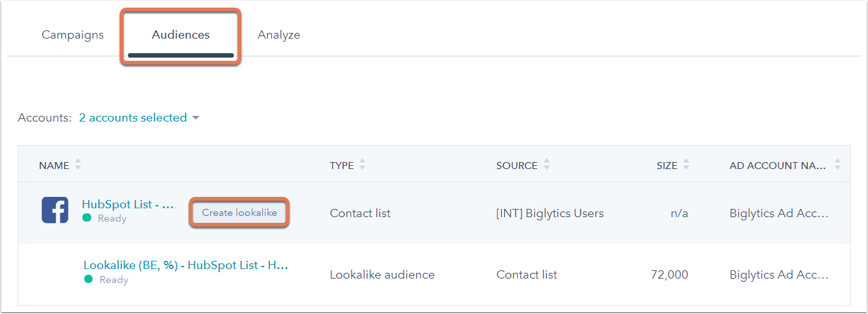This screenshot has width=868, height=314.
Task: Click the Facebook logo icon
Action: pos(55,210)
